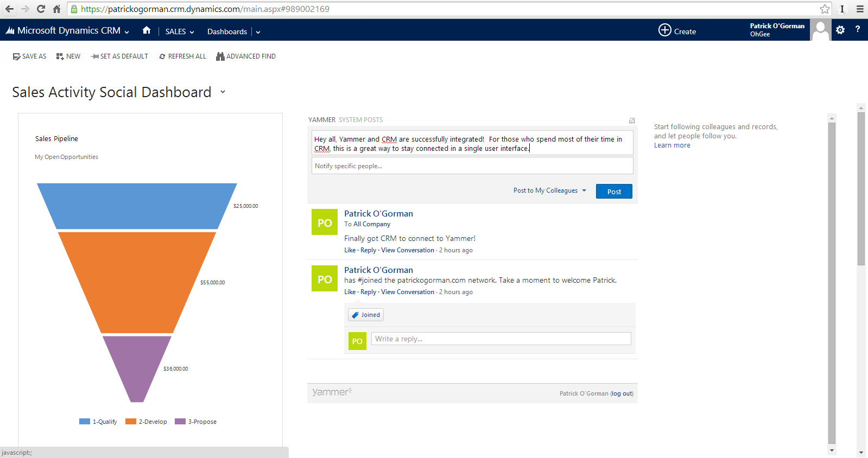Open the browser home page icon
The image size is (868, 458).
point(56,9)
